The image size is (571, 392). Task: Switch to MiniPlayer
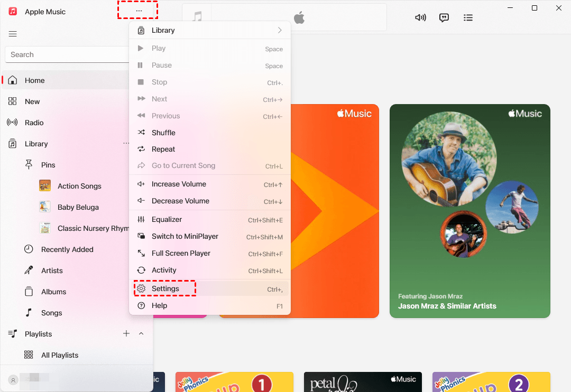(x=210, y=236)
